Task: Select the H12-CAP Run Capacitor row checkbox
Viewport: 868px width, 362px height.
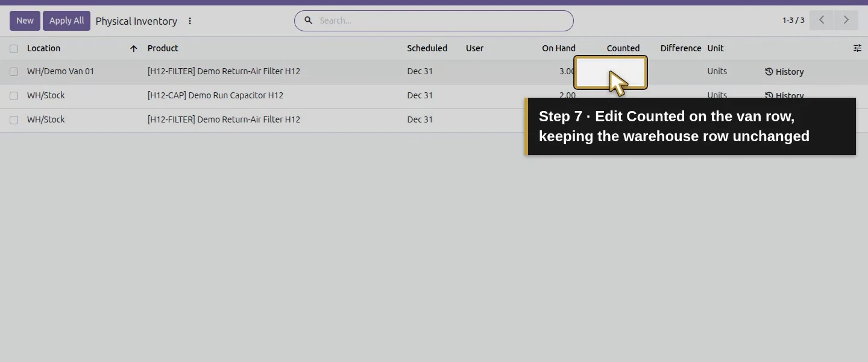Action: pyautogui.click(x=14, y=96)
